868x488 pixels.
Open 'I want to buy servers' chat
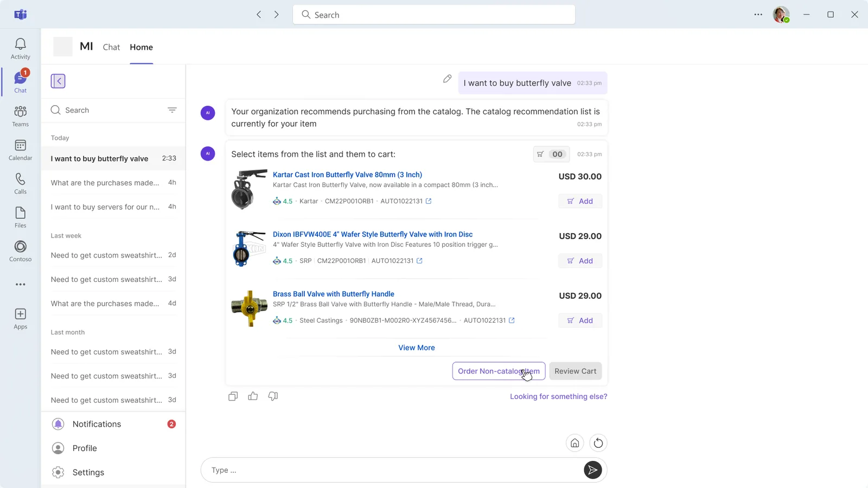pyautogui.click(x=113, y=207)
